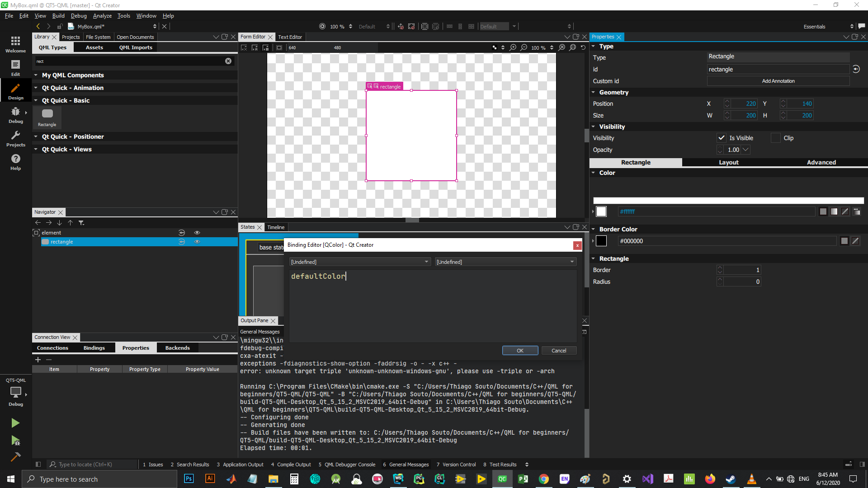Switch to Layout tab in Properties
The width and height of the screenshot is (868, 488).
tap(729, 162)
